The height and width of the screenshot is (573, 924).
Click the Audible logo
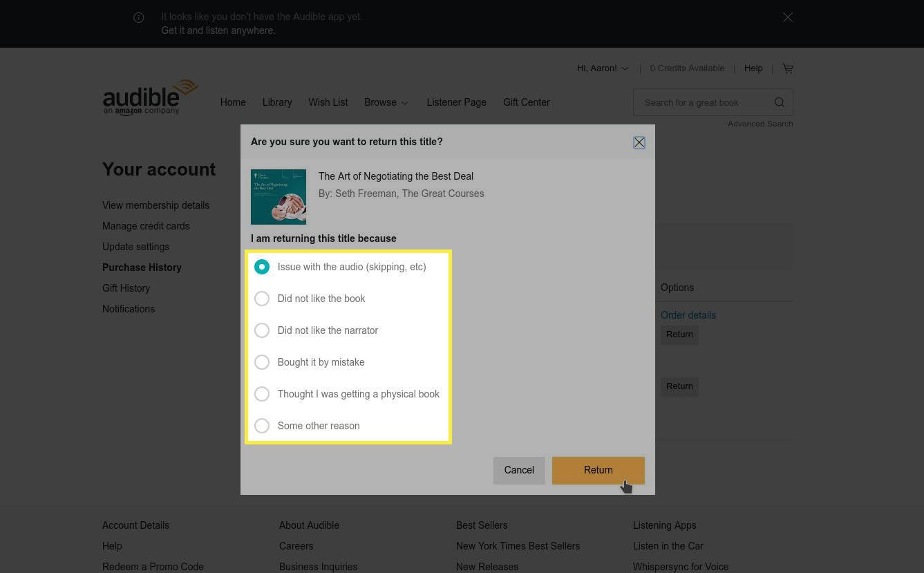[151, 97]
